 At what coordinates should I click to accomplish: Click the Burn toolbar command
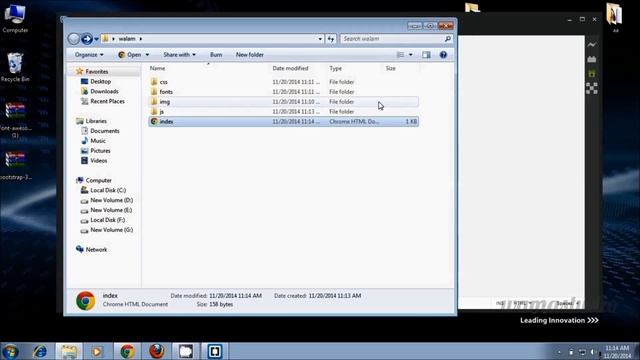pos(216,55)
